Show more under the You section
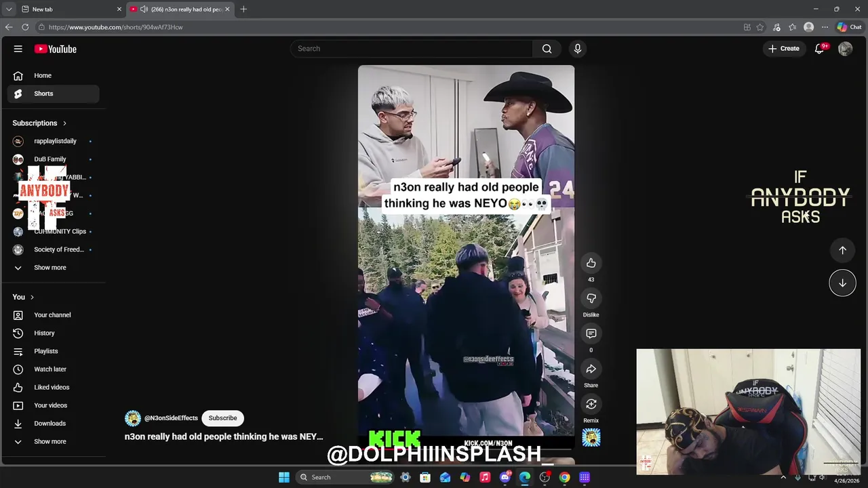Image resolution: width=868 pixels, height=488 pixels. pyautogui.click(x=50, y=441)
